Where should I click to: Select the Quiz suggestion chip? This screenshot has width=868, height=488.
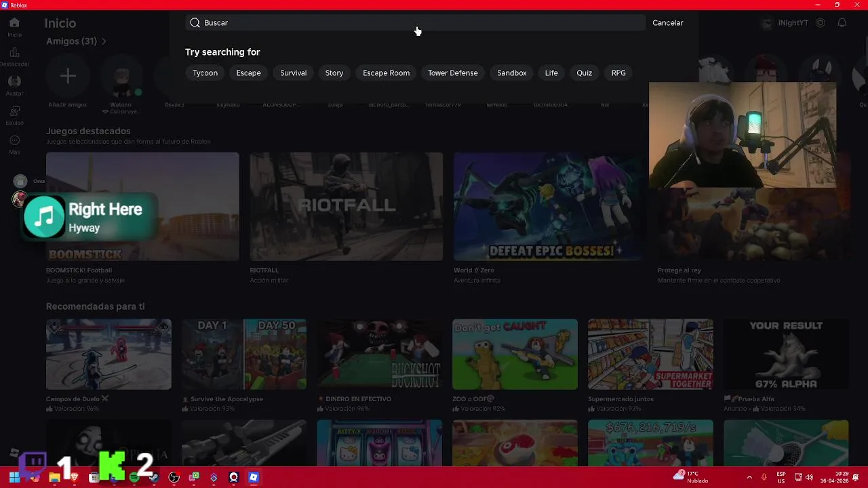click(584, 73)
